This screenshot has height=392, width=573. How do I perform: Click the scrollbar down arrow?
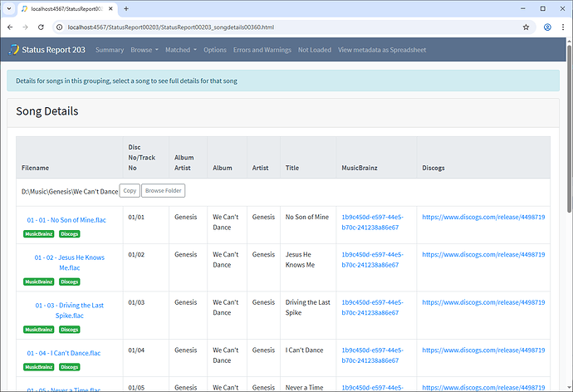click(x=569, y=387)
